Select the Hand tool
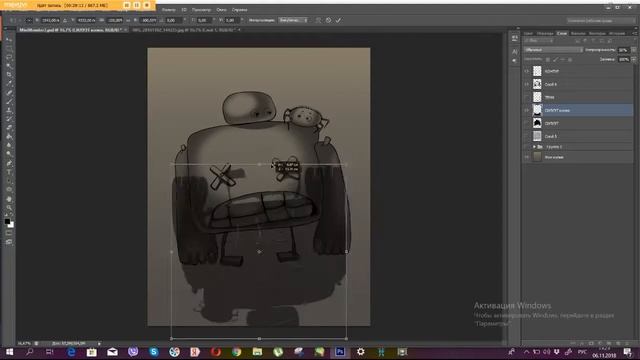The width and height of the screenshot is (640, 360). point(9,199)
